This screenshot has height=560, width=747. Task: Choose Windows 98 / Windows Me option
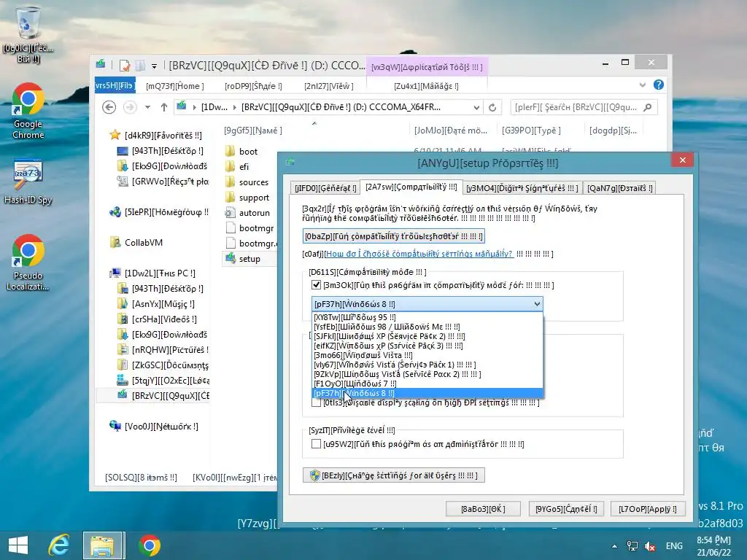click(x=427, y=327)
